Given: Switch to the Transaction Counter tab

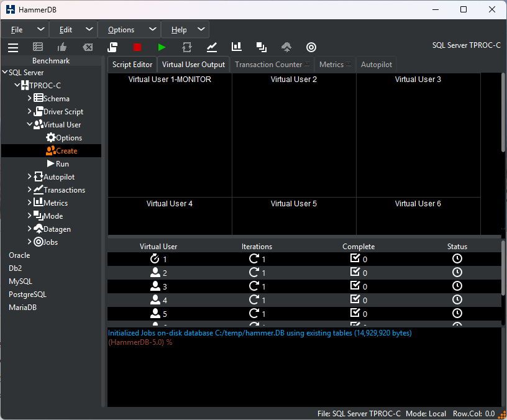Looking at the screenshot, I should coord(272,65).
